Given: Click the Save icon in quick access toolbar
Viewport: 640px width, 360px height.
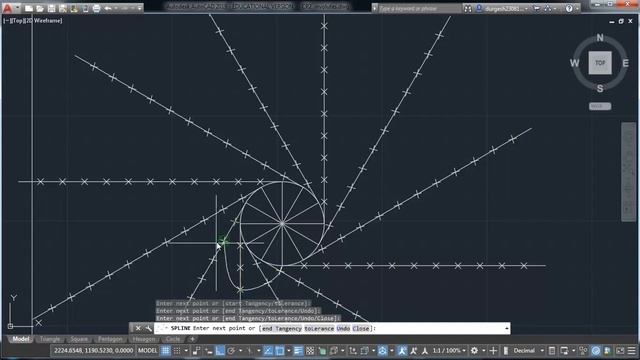Looking at the screenshot, I should coord(51,8).
